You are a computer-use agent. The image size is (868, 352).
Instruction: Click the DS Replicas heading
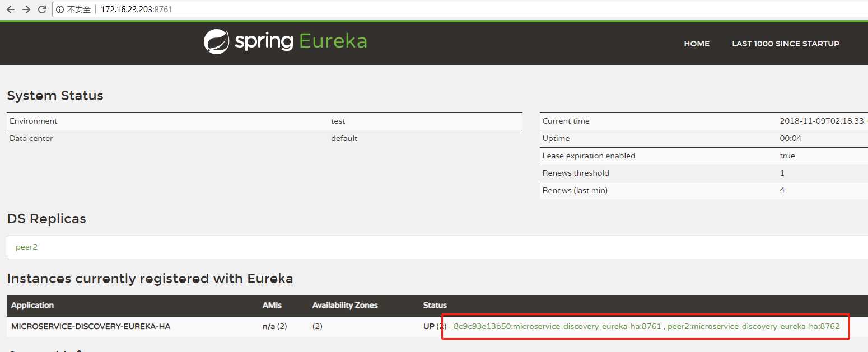coord(46,219)
